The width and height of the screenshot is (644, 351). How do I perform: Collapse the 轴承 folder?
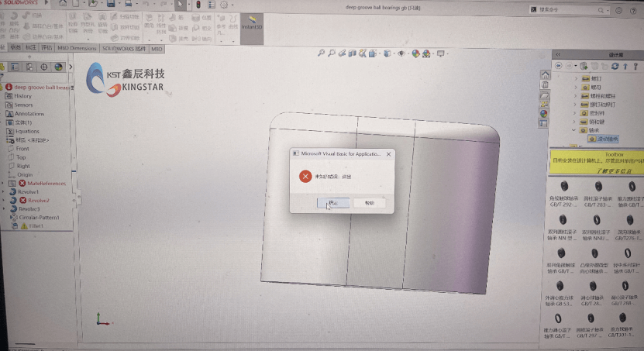click(573, 130)
